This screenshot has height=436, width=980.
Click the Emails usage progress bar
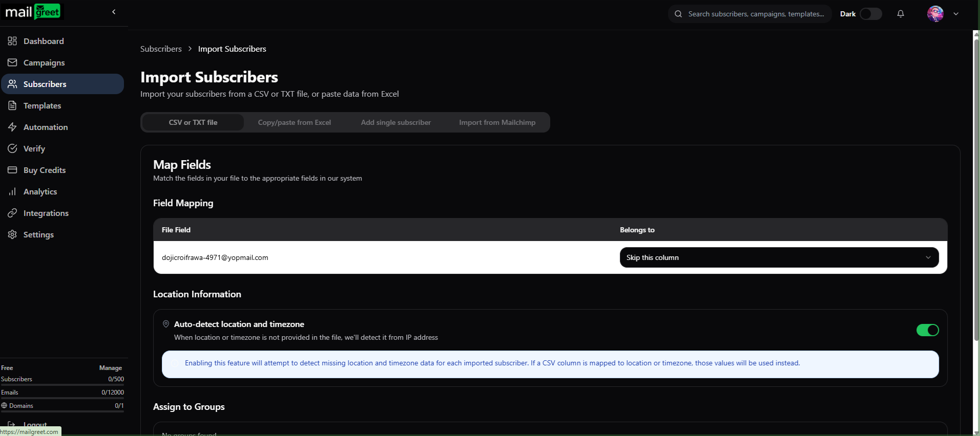point(62,398)
